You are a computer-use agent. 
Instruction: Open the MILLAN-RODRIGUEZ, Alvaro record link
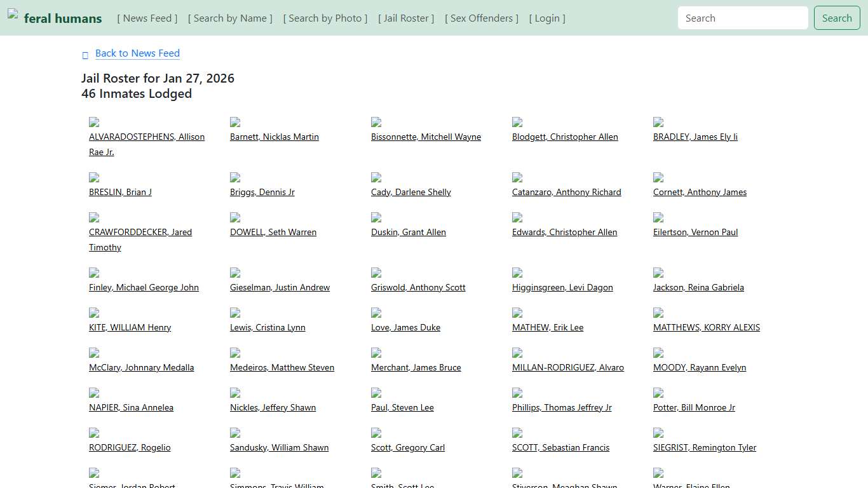[x=567, y=367]
